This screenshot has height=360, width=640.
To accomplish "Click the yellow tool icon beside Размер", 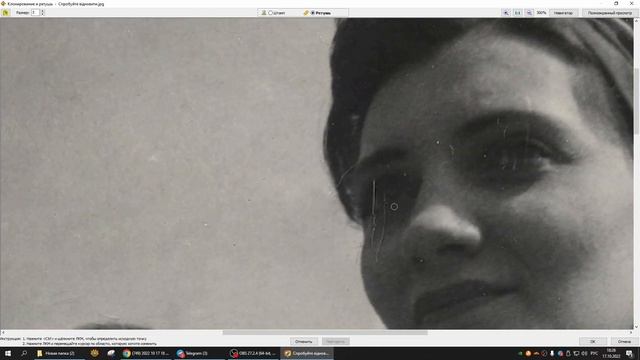I will (5, 13).
